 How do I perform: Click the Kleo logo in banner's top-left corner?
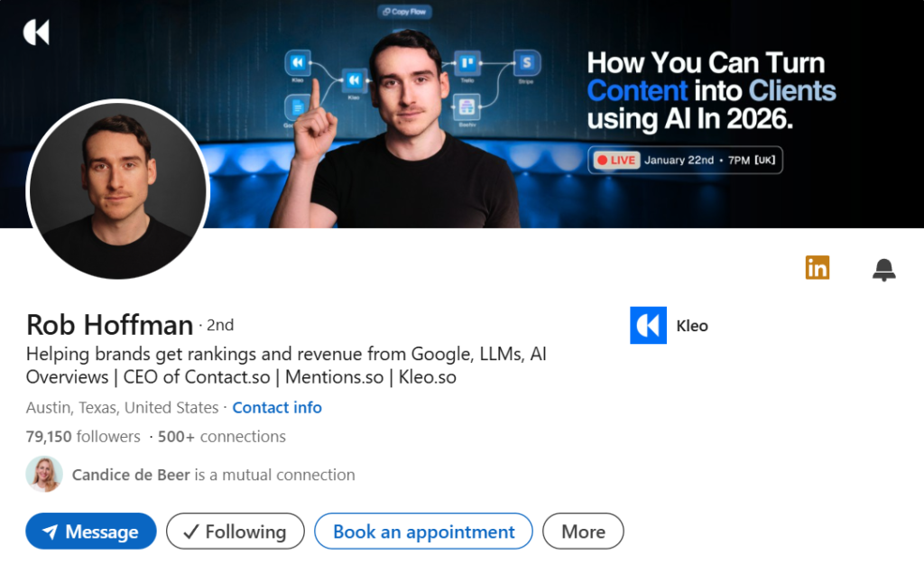point(36,32)
